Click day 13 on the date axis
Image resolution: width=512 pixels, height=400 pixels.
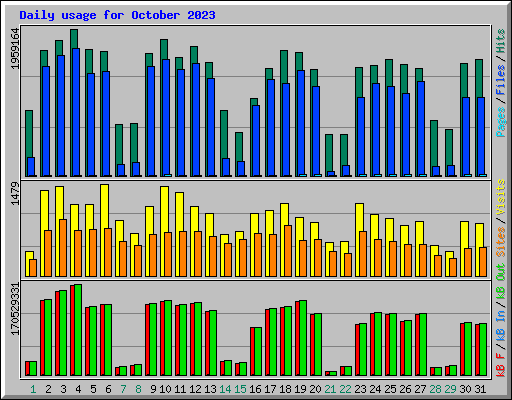210,389
